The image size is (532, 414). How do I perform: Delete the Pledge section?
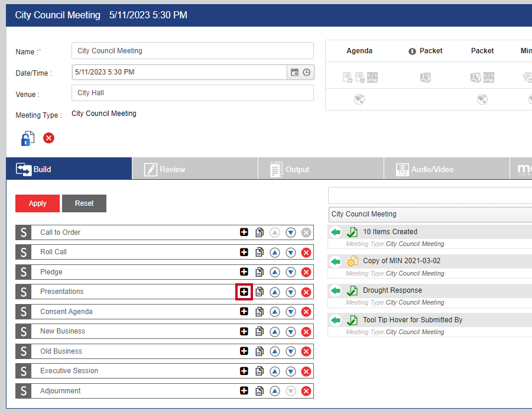tap(306, 272)
